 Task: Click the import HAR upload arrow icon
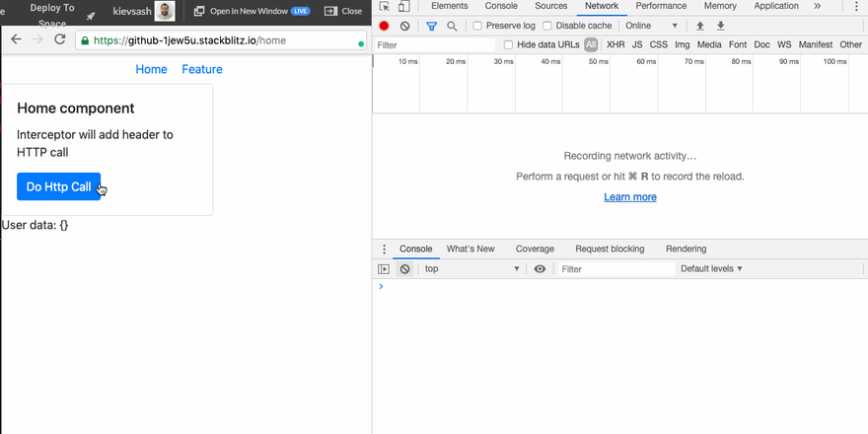point(699,26)
